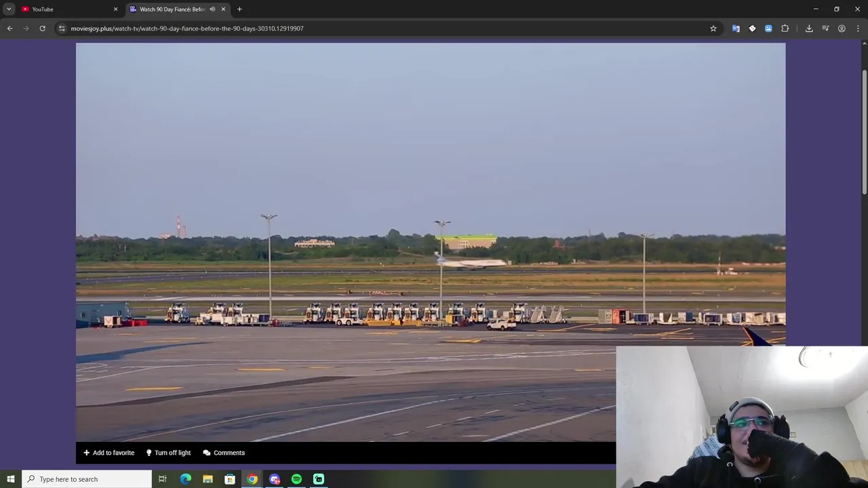Show Chrome downloads

click(x=809, y=28)
